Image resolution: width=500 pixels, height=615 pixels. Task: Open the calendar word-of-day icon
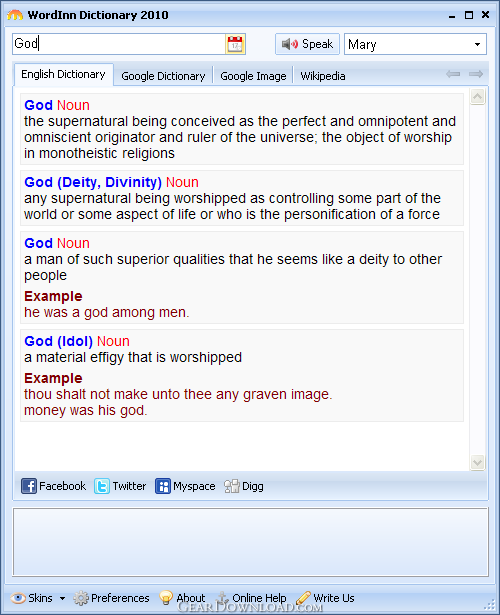coord(235,44)
